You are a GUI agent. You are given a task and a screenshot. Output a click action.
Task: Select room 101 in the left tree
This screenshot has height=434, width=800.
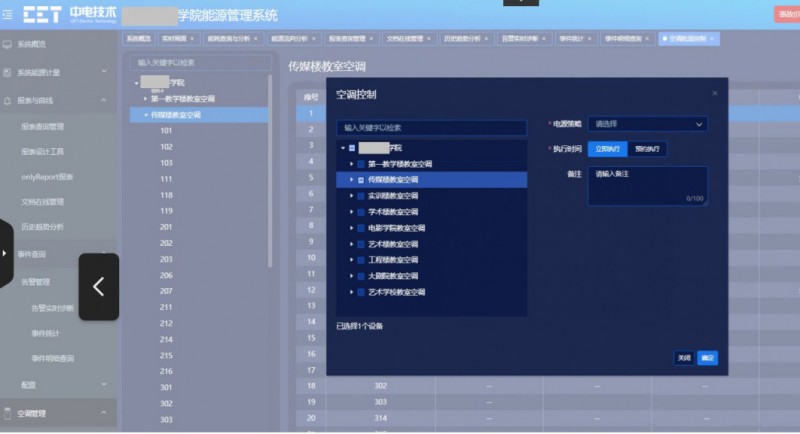click(x=166, y=131)
